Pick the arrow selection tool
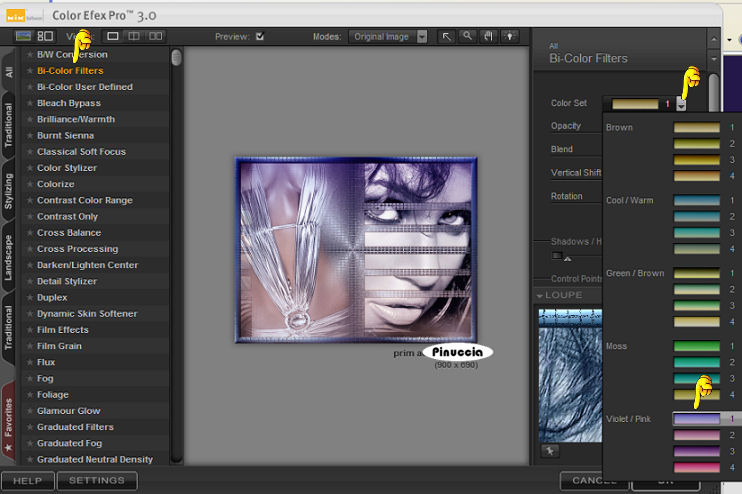This screenshot has height=494, width=742. click(x=446, y=36)
